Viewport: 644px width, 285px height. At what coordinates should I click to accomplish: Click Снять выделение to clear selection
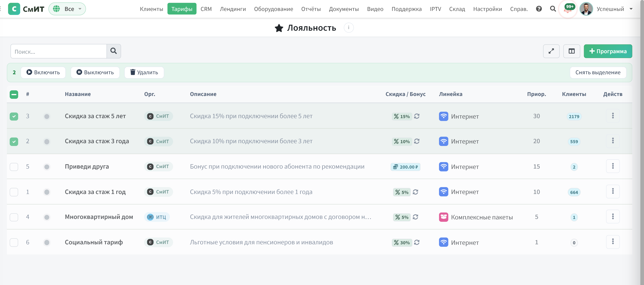pos(598,72)
